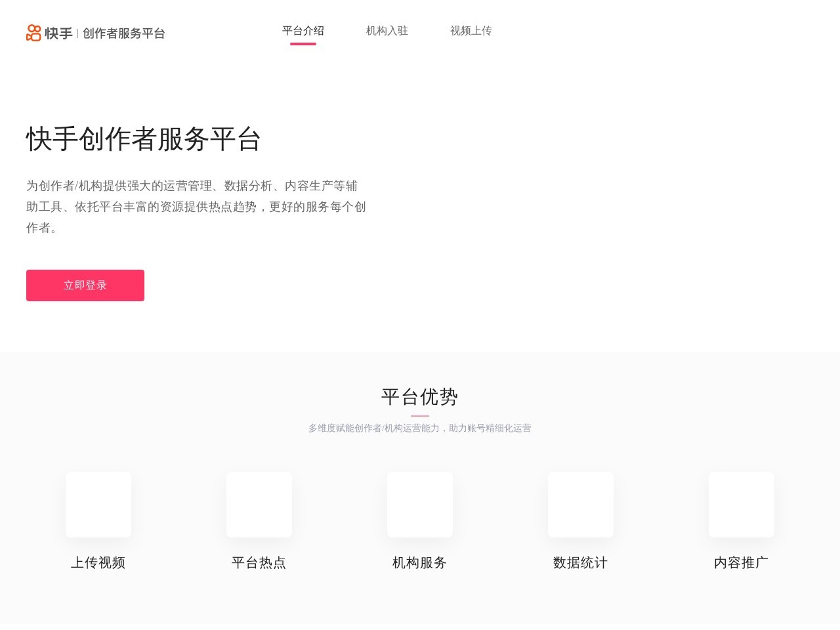
Task: Click the 立即登录 button
Action: pos(85,285)
